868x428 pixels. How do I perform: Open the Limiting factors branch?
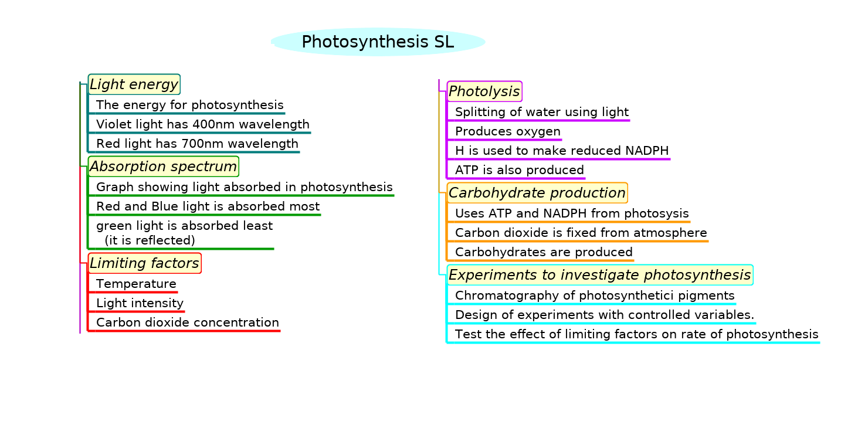[x=144, y=263]
